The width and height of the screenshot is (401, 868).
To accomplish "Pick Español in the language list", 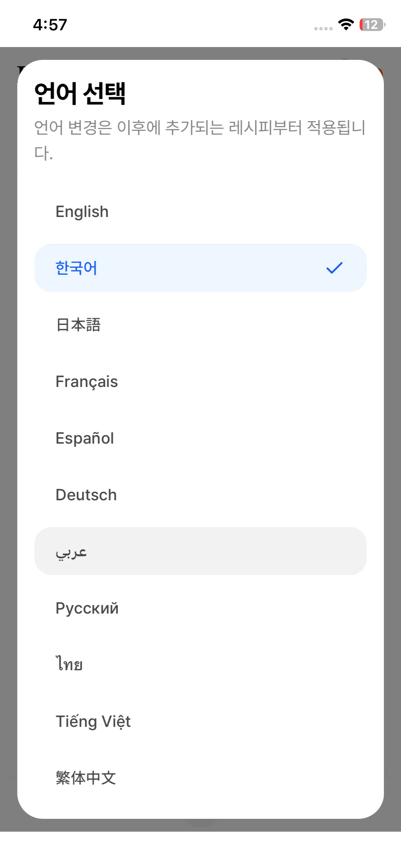I will pyautogui.click(x=85, y=438).
